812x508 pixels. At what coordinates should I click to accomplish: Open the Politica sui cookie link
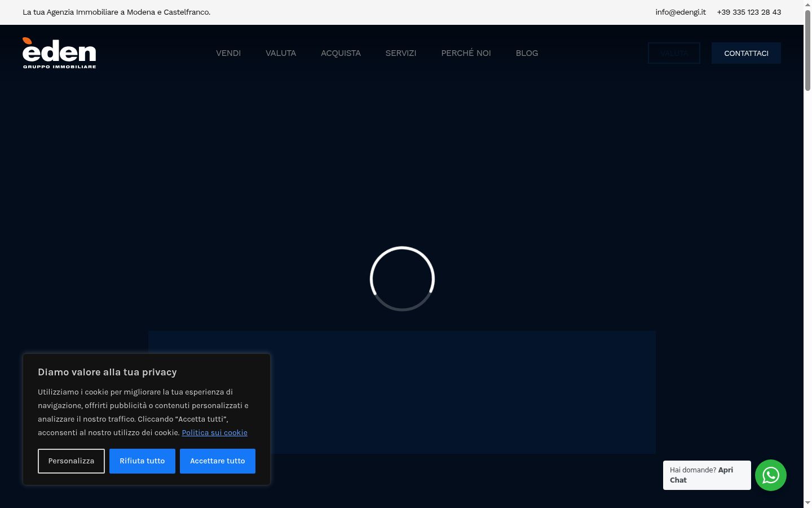(x=214, y=432)
